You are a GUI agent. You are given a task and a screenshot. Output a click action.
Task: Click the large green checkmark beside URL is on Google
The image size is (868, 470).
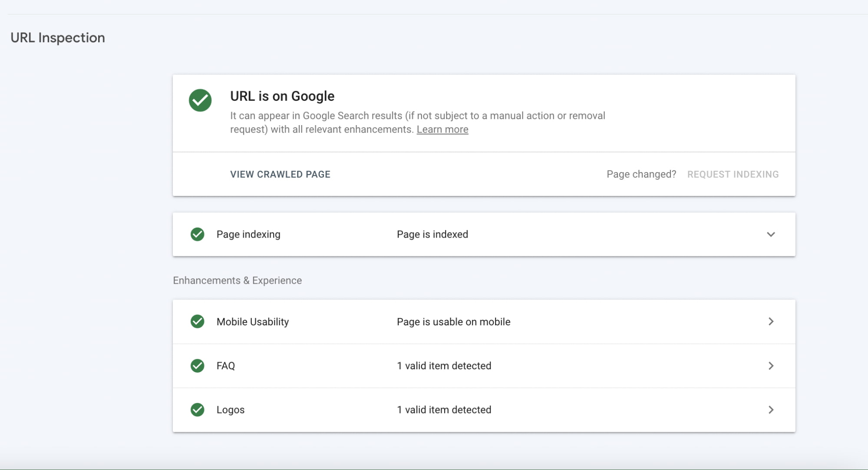pos(200,100)
